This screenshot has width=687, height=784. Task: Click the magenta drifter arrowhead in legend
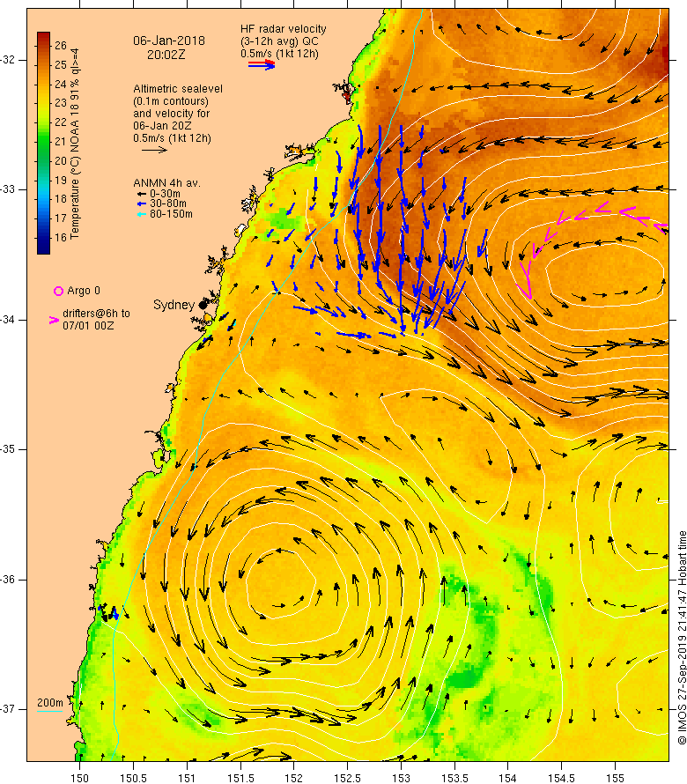pyautogui.click(x=54, y=320)
